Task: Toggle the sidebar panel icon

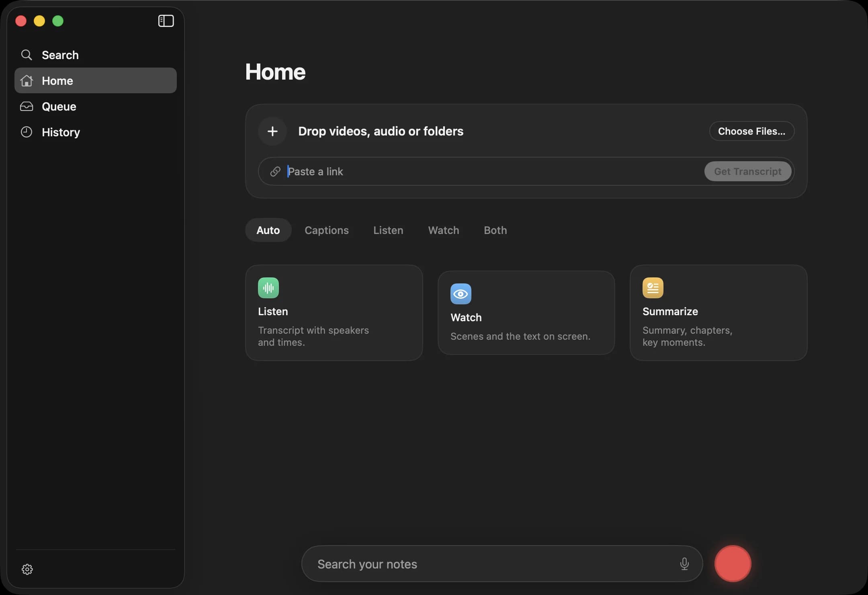Action: point(166,21)
